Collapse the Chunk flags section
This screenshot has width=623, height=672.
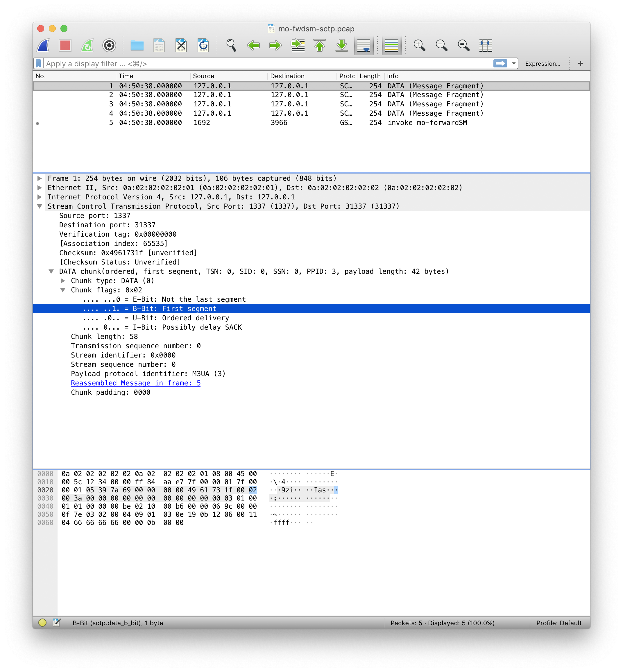63,290
